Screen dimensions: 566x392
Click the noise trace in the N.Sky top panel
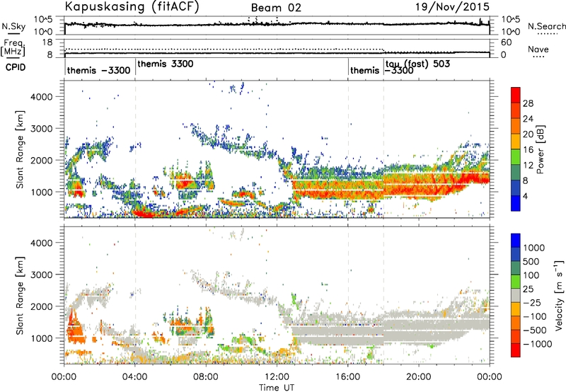(277, 24)
